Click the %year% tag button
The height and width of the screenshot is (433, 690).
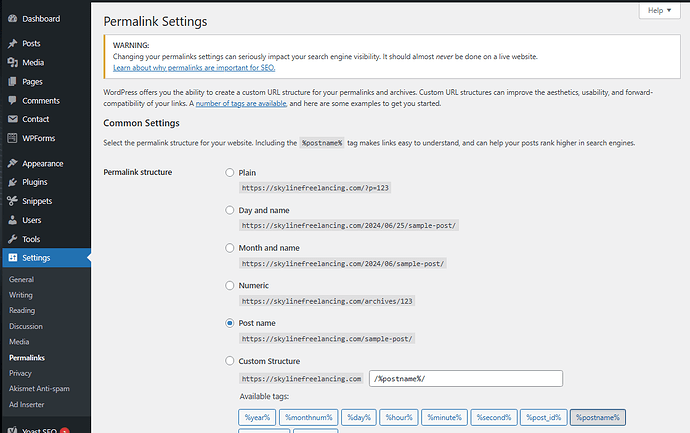click(258, 417)
